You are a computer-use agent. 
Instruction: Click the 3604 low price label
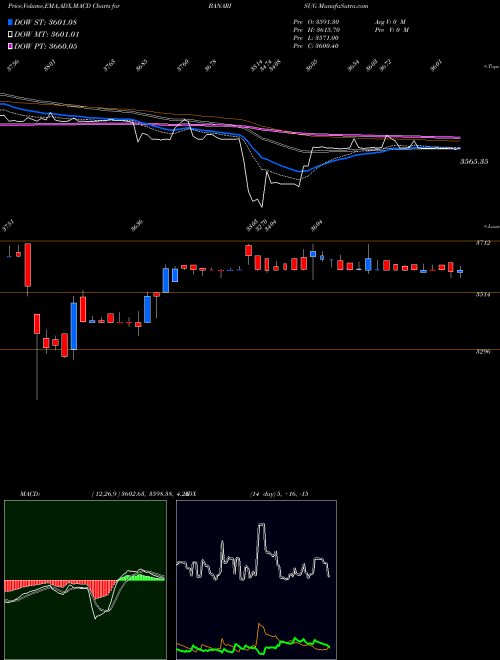[316, 226]
